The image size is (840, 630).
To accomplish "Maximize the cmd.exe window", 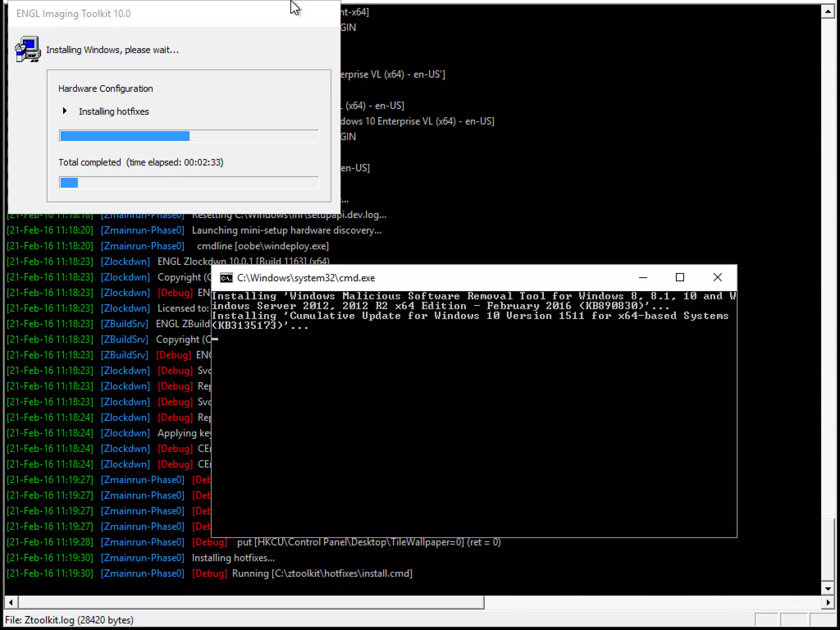I will click(x=680, y=278).
